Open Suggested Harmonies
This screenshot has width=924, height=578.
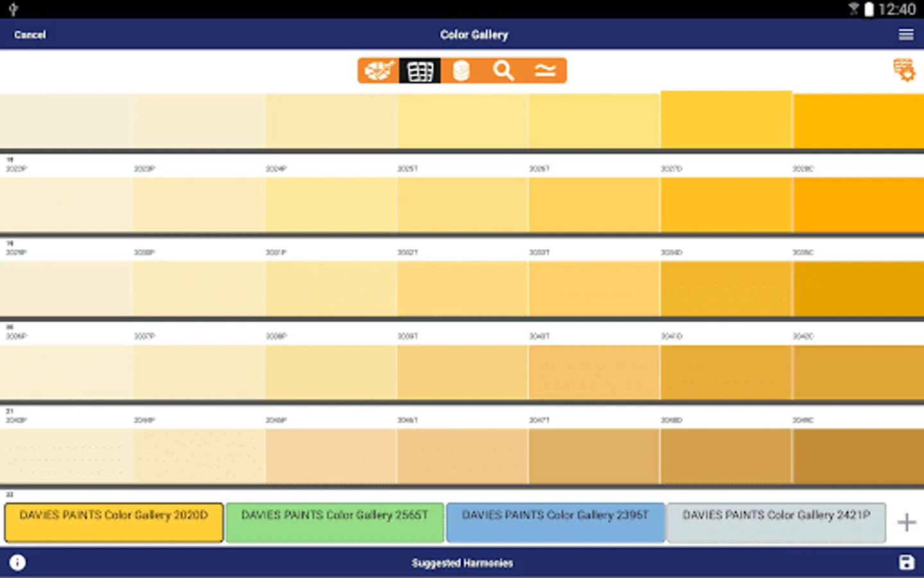pyautogui.click(x=462, y=563)
